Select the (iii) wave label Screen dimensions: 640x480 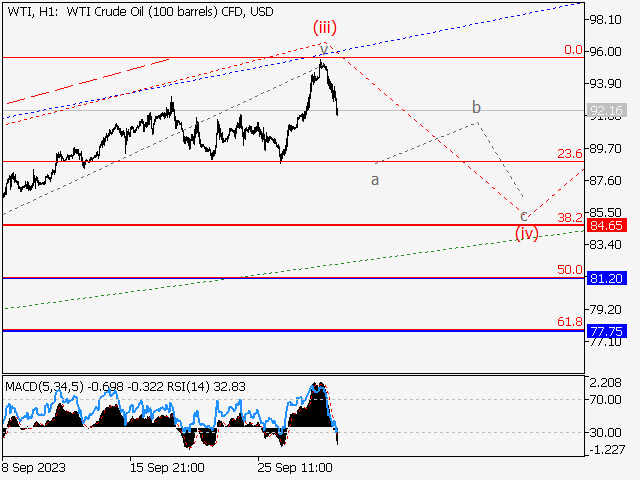325,28
